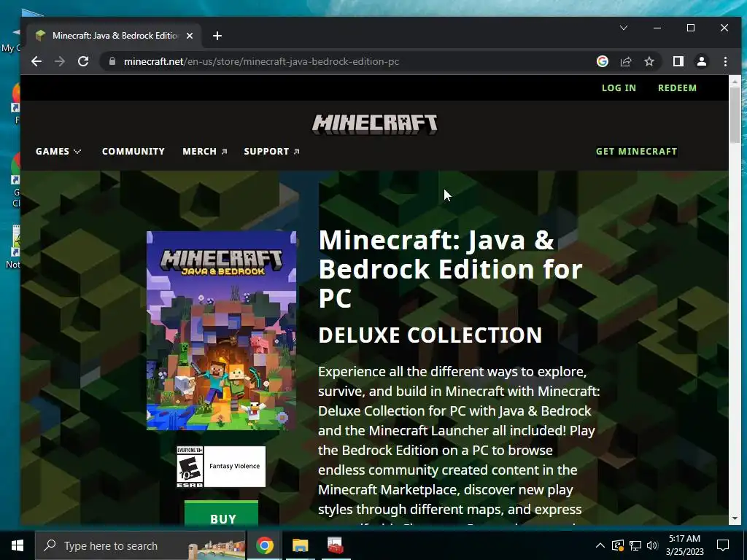Click the green BUY button
Viewport: 747px width, 560px height.
221,513
